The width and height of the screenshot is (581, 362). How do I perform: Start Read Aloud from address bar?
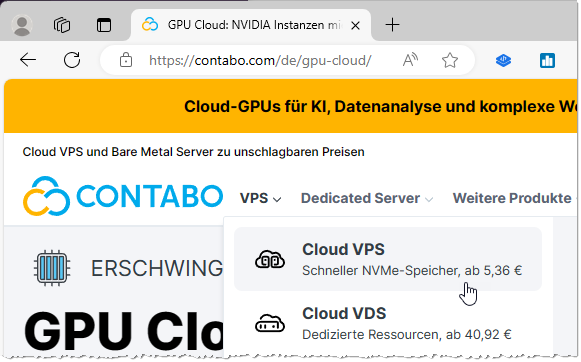[x=410, y=60]
